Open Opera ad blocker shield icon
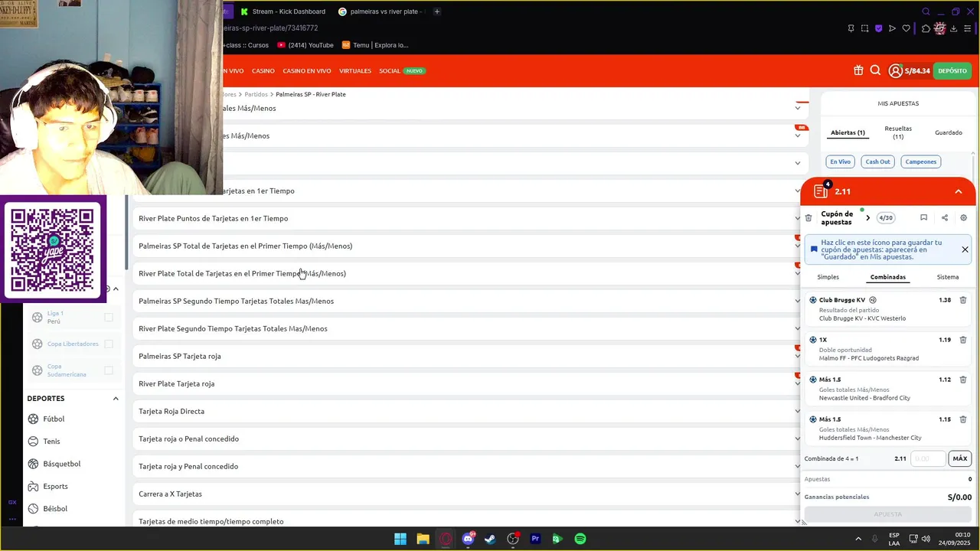The image size is (980, 551). point(878,28)
